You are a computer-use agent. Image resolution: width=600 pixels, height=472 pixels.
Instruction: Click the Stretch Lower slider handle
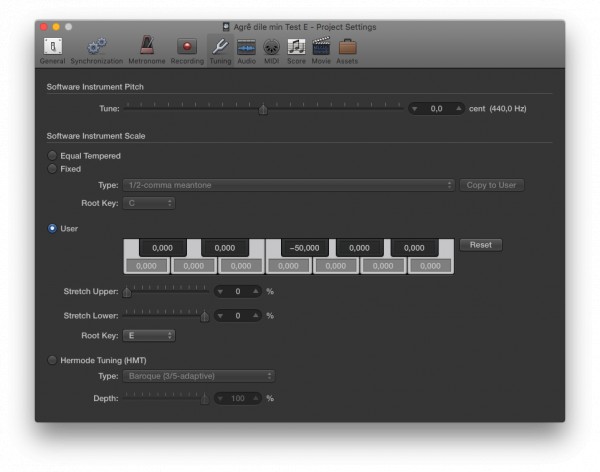coord(205,317)
